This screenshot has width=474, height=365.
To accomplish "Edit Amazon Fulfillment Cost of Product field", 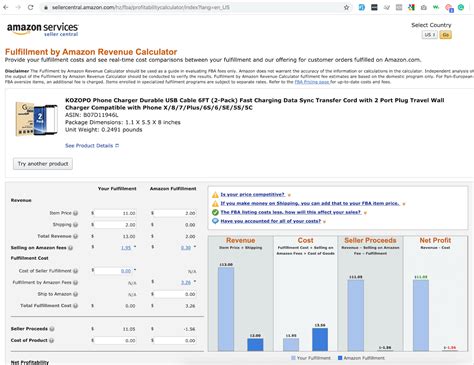I will (175, 340).
